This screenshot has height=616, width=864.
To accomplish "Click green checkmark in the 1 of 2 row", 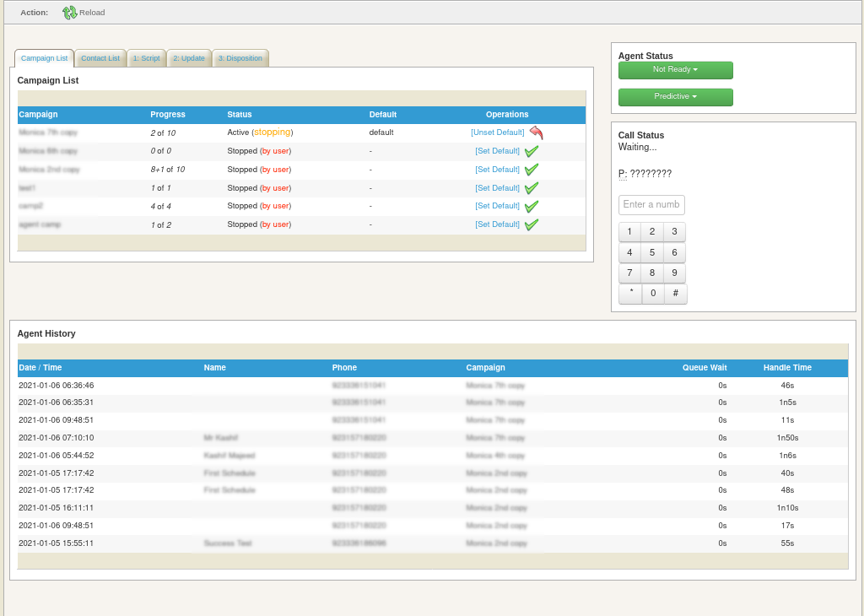I will coord(532,224).
